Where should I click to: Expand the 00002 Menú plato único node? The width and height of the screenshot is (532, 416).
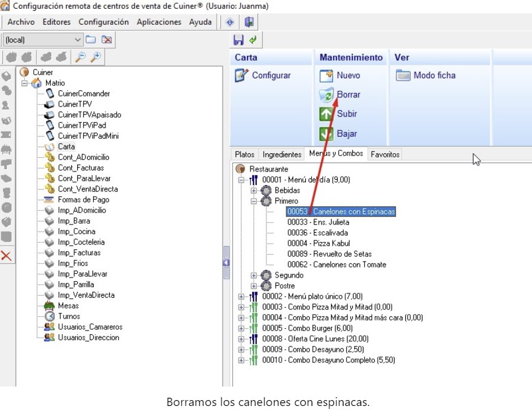click(x=241, y=296)
